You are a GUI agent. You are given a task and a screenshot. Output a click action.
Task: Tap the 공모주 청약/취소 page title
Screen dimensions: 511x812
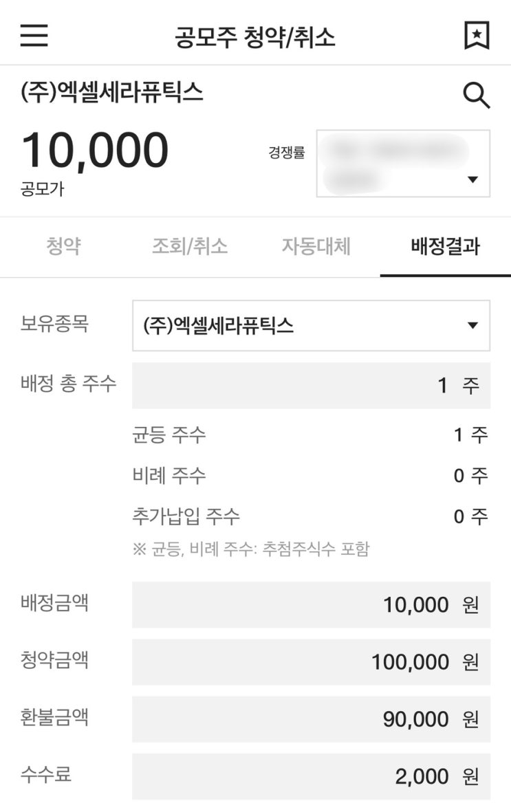click(x=255, y=37)
